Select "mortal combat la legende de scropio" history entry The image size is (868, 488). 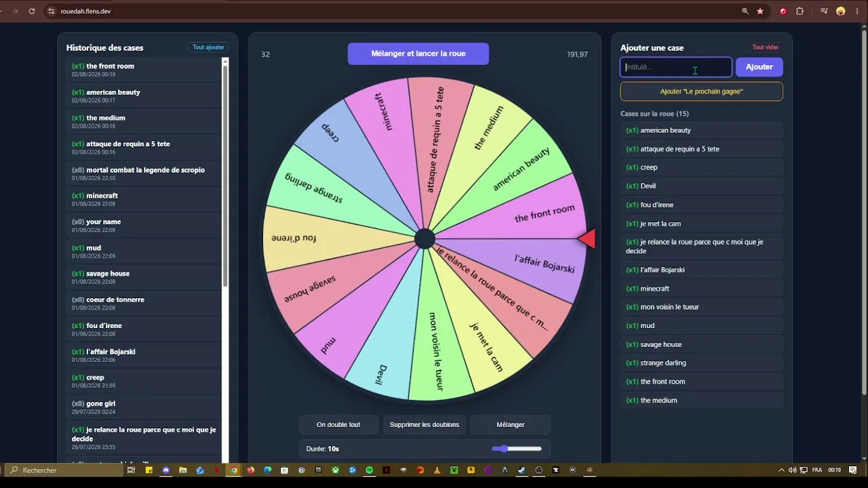pos(144,174)
